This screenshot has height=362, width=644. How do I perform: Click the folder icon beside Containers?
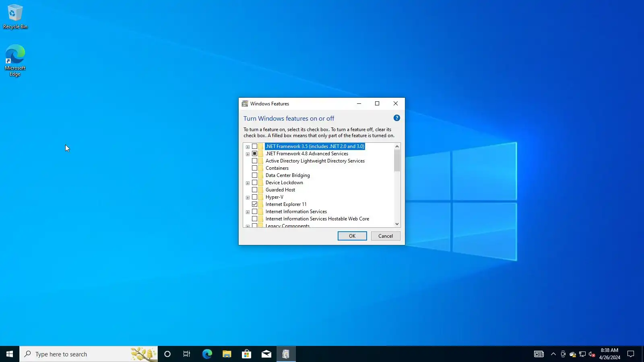[260, 168]
